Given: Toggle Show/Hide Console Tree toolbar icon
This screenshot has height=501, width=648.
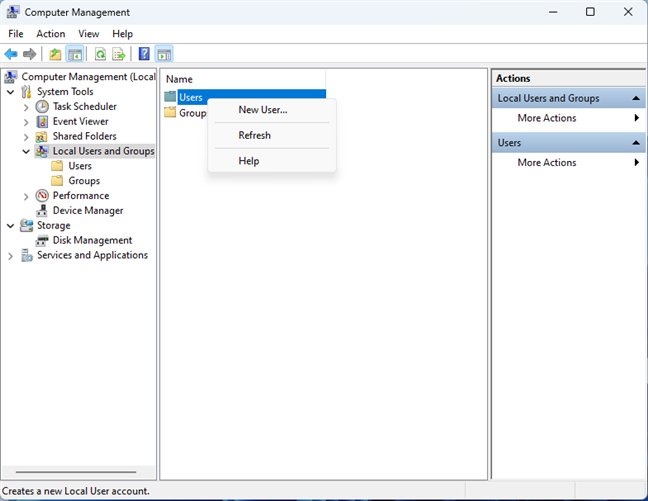Looking at the screenshot, I should click(74, 54).
